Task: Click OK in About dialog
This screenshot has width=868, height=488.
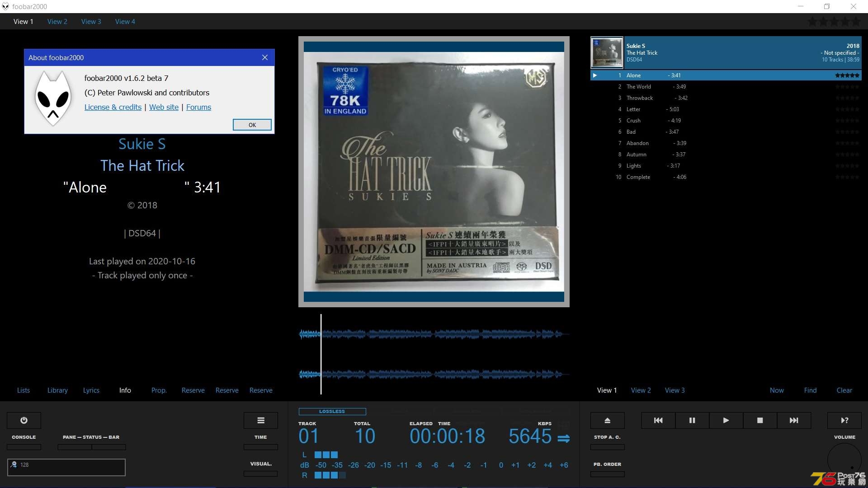Action: (x=252, y=125)
